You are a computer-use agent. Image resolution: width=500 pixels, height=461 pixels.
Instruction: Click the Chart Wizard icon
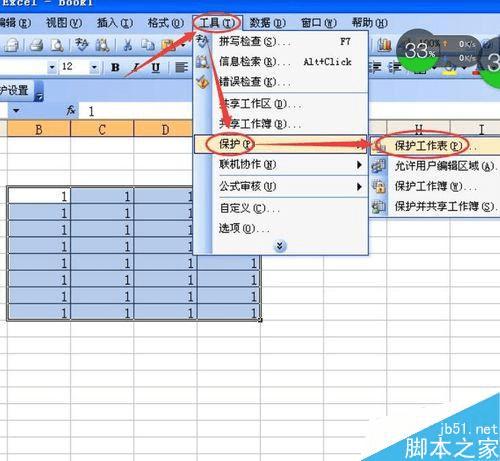(x=384, y=45)
